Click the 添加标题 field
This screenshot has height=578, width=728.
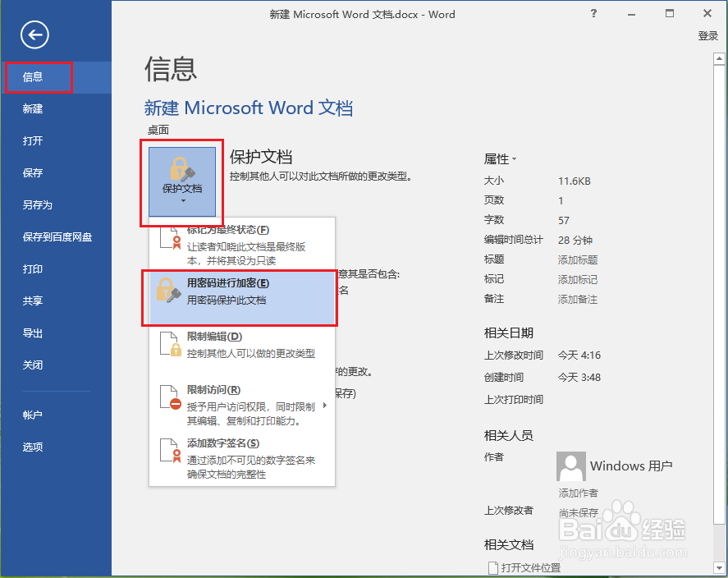[578, 260]
